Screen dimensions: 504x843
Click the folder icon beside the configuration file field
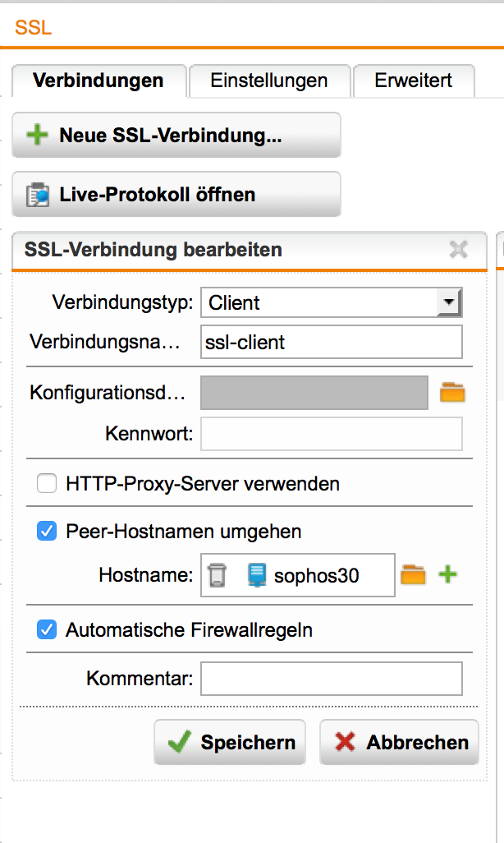coord(452,393)
